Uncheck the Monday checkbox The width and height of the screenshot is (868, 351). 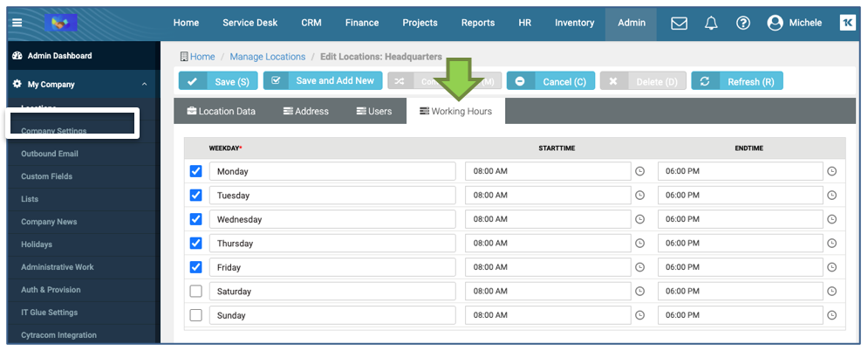point(196,171)
